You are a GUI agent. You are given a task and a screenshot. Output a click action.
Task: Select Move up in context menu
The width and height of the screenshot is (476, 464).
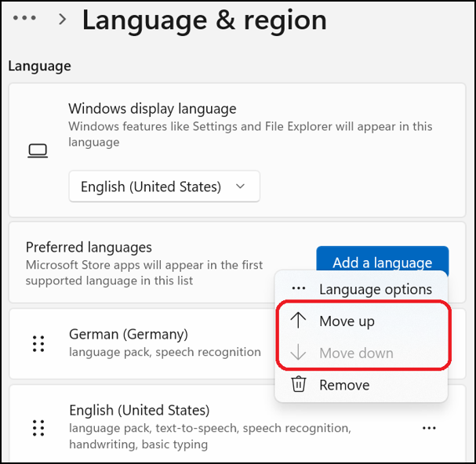point(347,321)
